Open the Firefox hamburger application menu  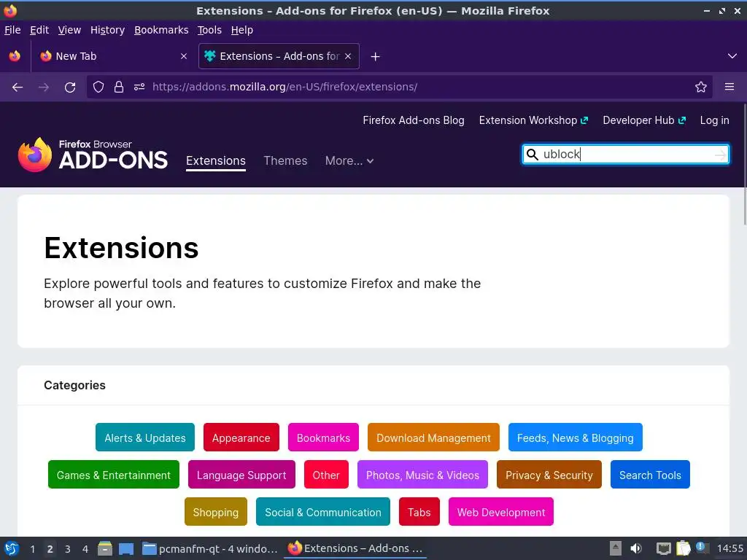[x=729, y=87]
